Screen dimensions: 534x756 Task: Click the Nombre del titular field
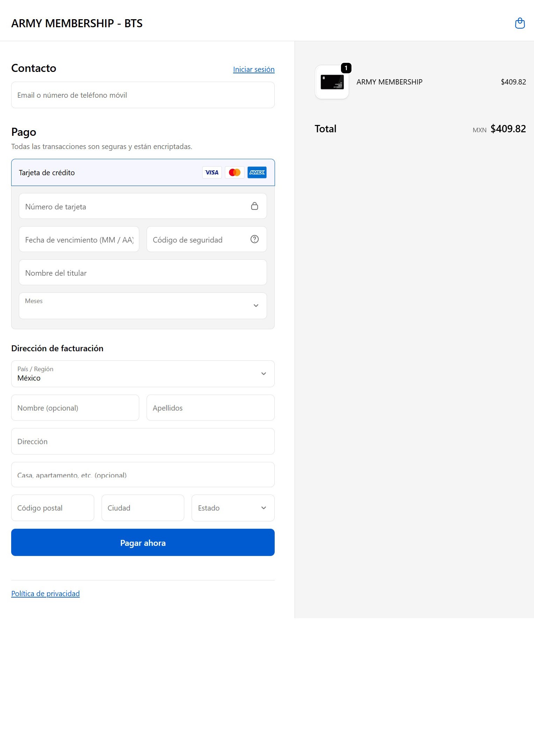143,273
